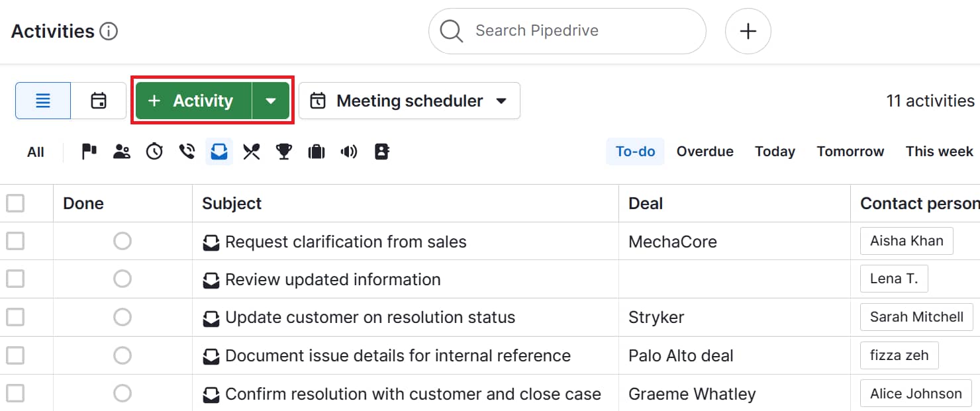
Task: Select the Deadline clock filter icon
Action: pyautogui.click(x=154, y=151)
